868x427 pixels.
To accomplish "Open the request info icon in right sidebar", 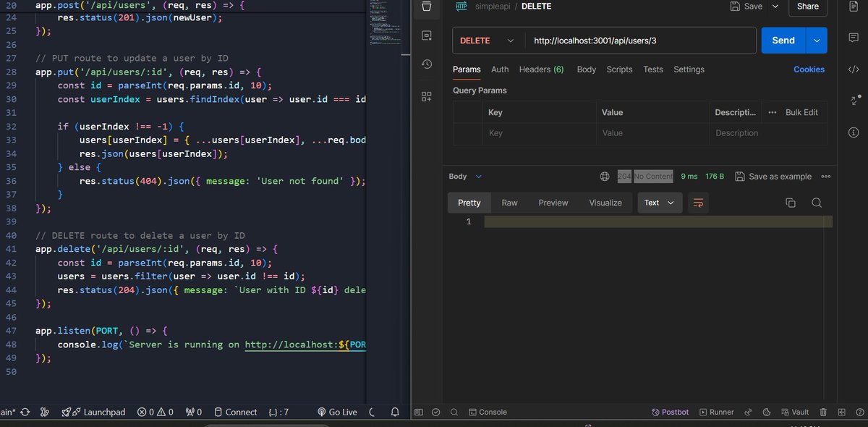I will 854,132.
